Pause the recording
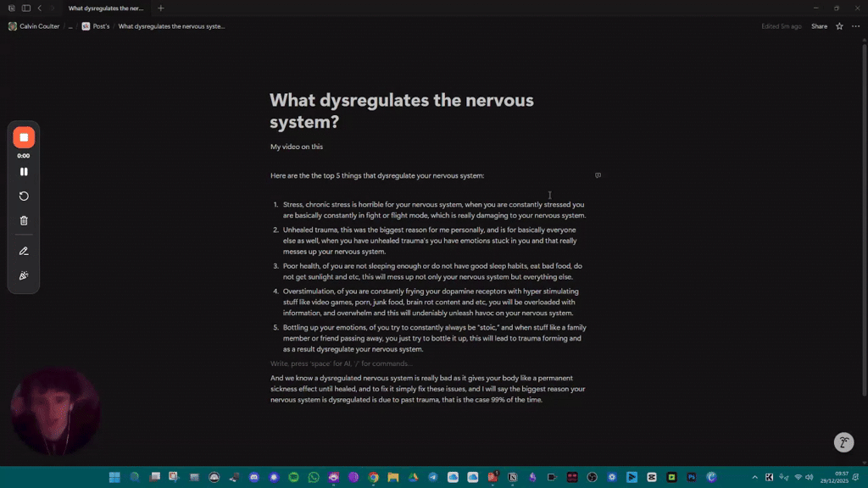The width and height of the screenshot is (868, 488). coord(24,171)
